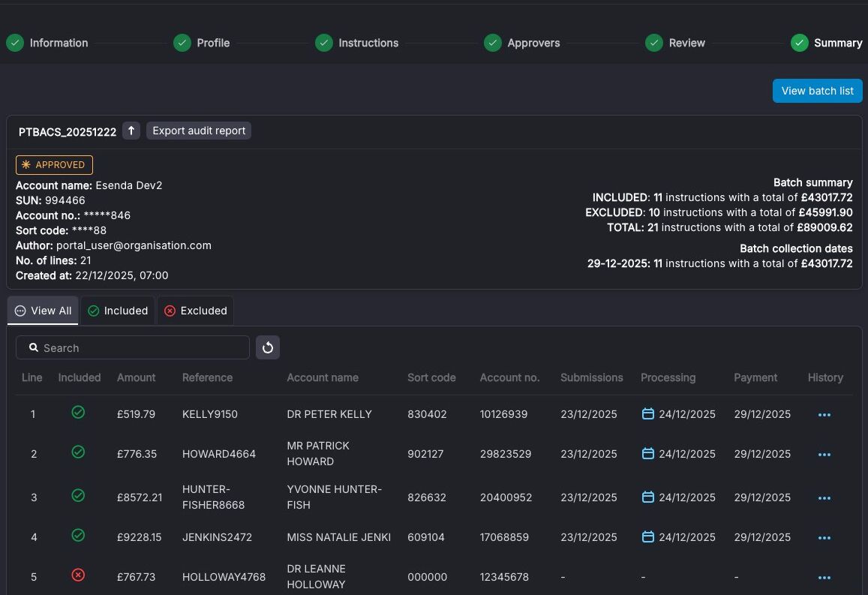Click the Account name column header

click(x=323, y=377)
